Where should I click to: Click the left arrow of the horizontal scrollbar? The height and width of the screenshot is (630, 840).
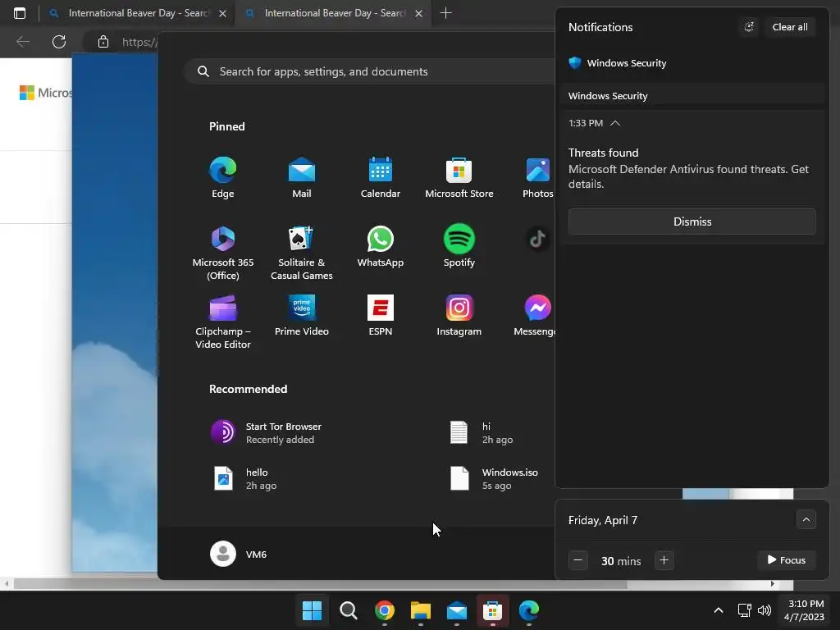pyautogui.click(x=6, y=584)
